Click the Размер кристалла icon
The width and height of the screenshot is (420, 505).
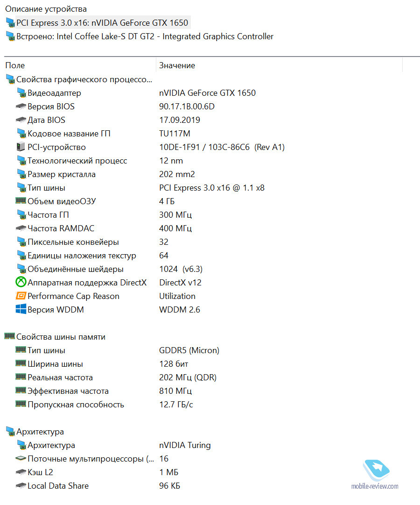(x=21, y=174)
